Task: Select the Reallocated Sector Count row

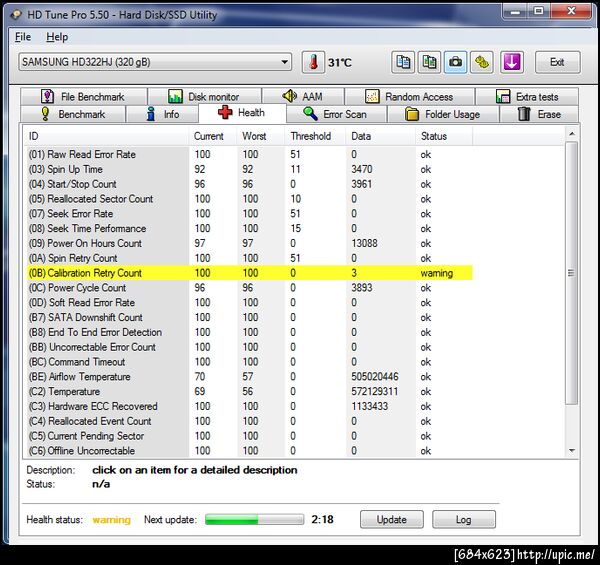Action: click(x=249, y=199)
